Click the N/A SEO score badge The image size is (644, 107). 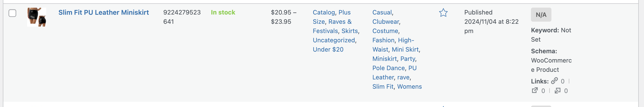click(541, 15)
